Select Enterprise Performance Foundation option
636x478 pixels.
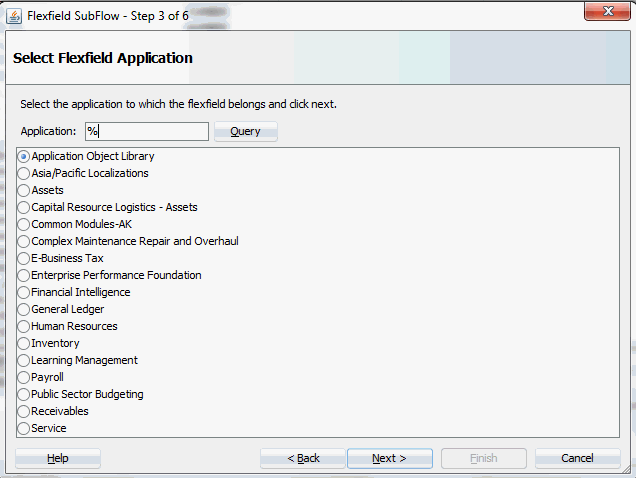(x=24, y=276)
